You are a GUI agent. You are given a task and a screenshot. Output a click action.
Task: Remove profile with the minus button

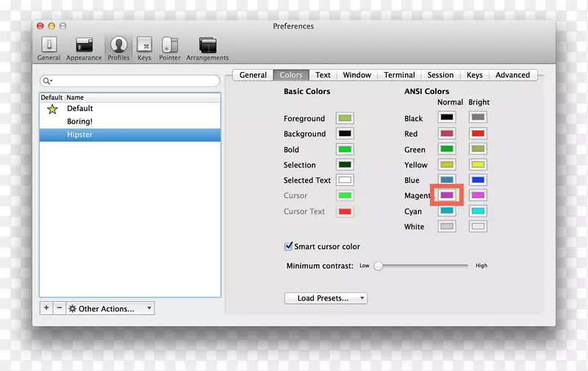(x=60, y=308)
